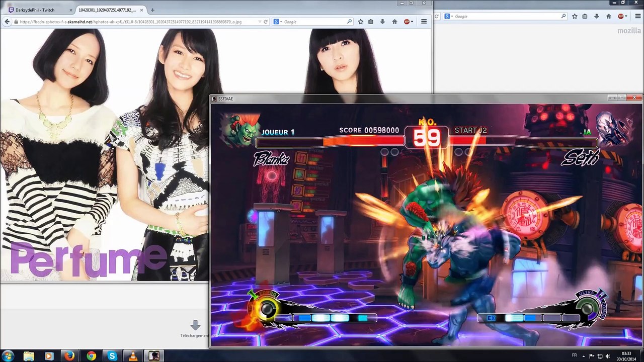Open search engine dropdown in right Firefox window
644x362 pixels.
tap(448, 16)
